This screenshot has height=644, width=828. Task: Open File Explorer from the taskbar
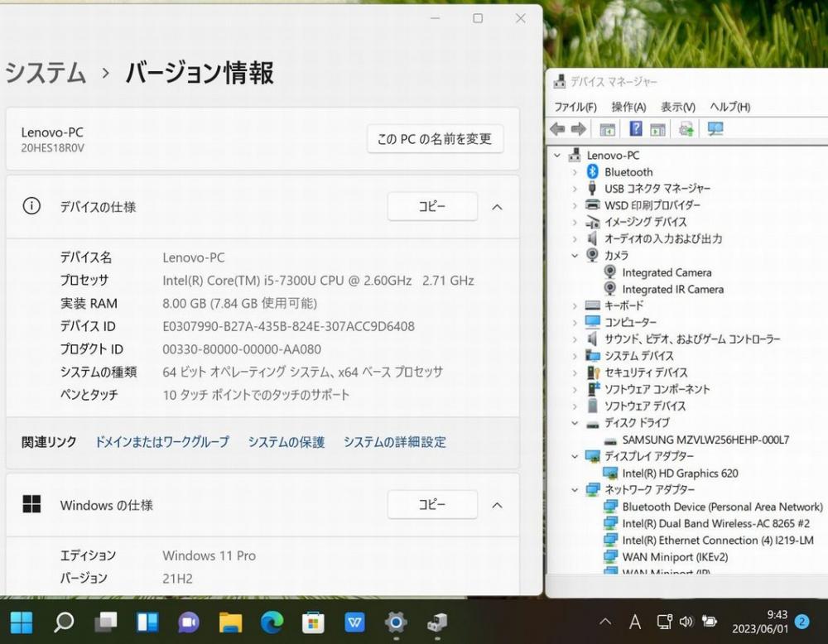[x=230, y=622]
